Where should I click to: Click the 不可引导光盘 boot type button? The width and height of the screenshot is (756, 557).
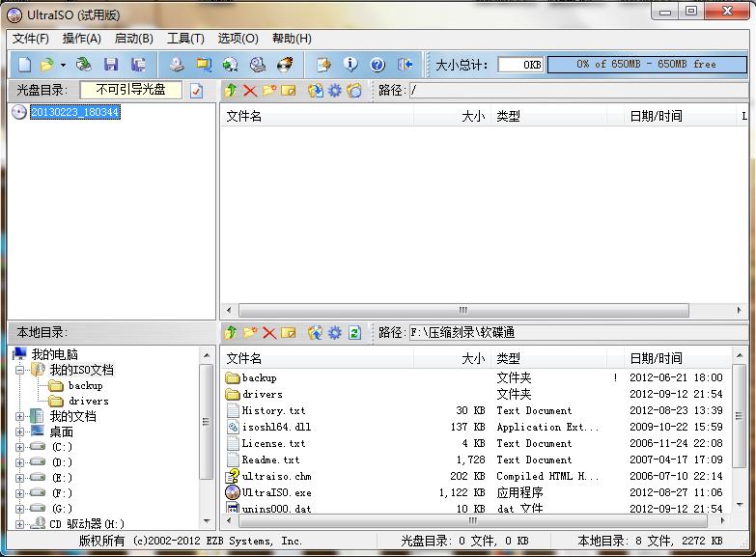(x=130, y=90)
